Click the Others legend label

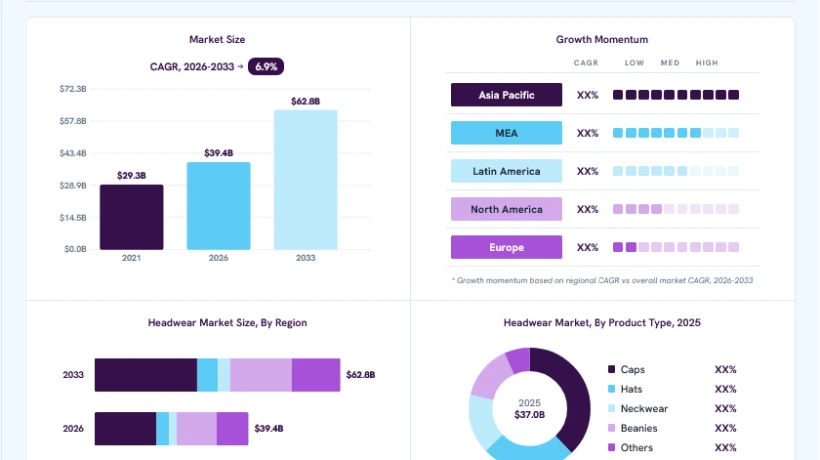pos(637,448)
